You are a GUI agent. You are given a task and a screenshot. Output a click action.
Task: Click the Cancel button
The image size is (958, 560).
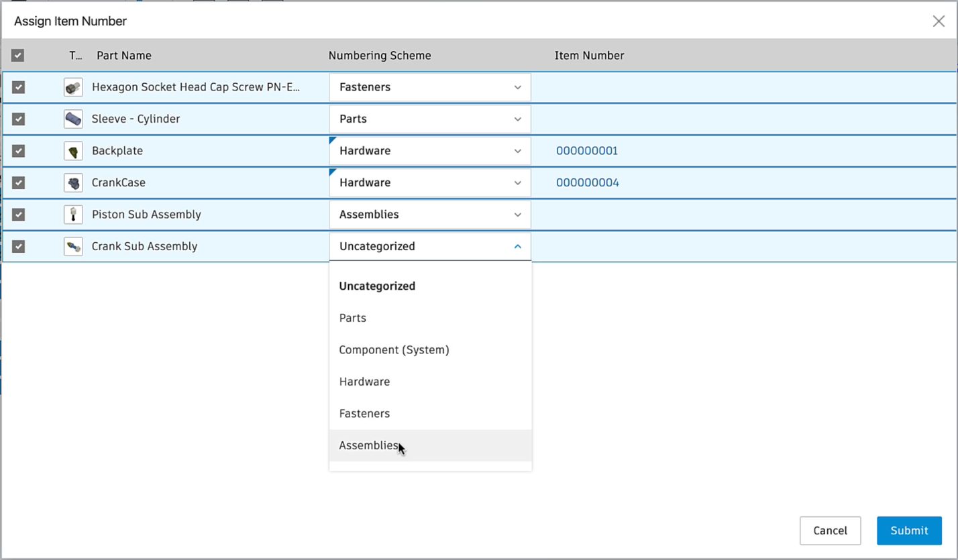coord(830,530)
